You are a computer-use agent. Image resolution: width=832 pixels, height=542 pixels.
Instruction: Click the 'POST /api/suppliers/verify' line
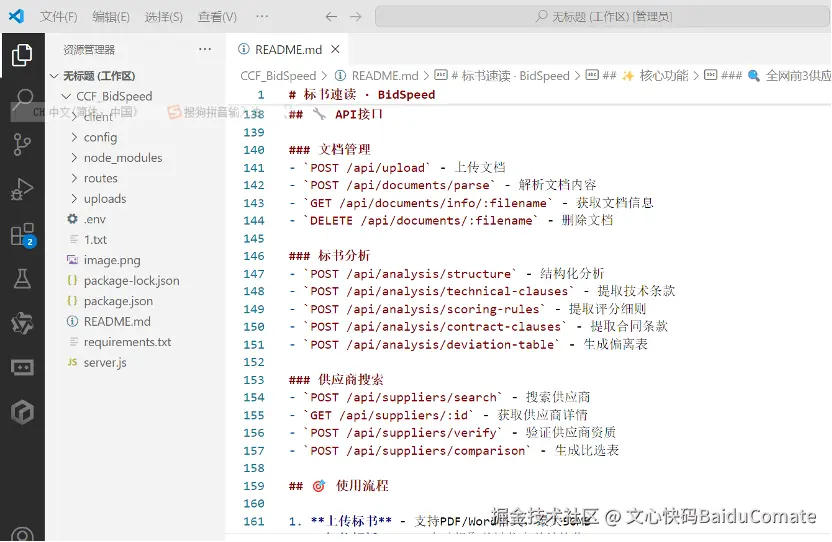452,433
